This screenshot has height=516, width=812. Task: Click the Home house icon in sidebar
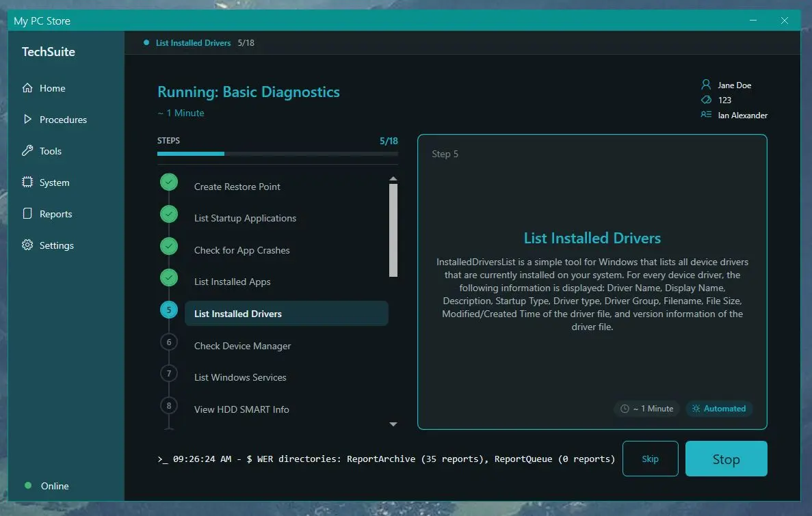click(27, 88)
